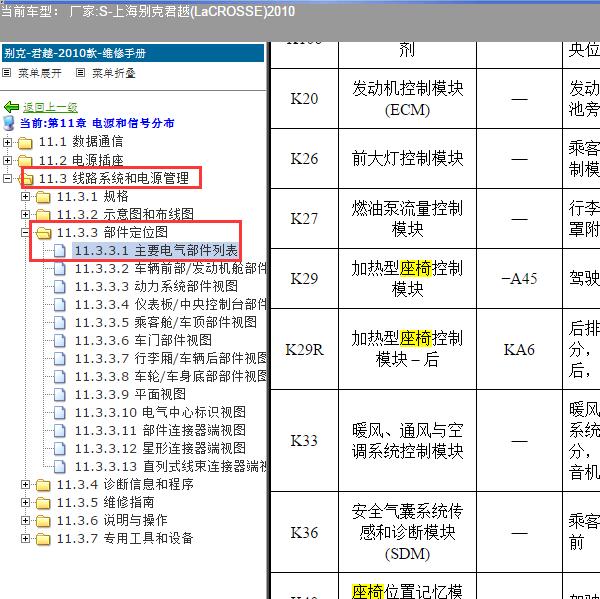
Task: Expand the 11.3.4 诊断信息和程序 node
Action: coord(25,485)
